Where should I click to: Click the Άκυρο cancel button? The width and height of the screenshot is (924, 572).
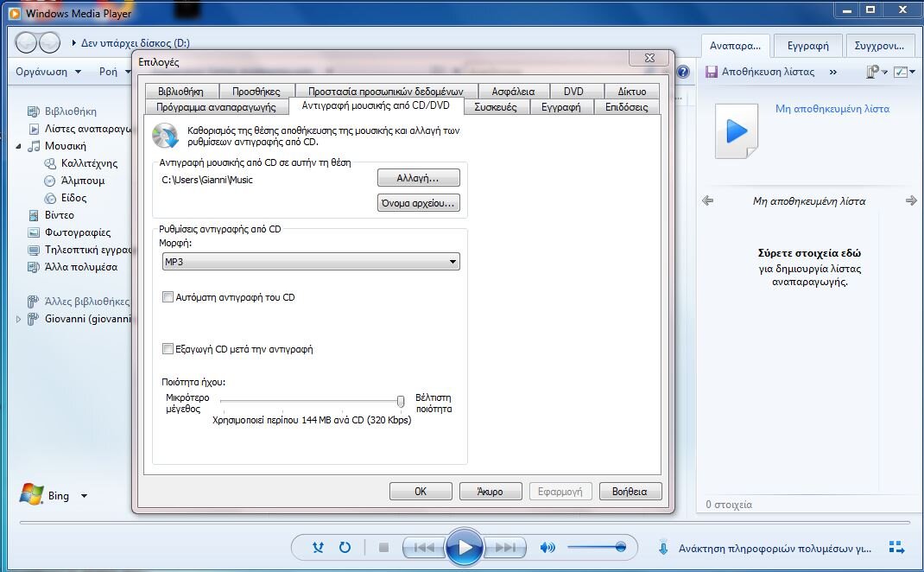(490, 492)
